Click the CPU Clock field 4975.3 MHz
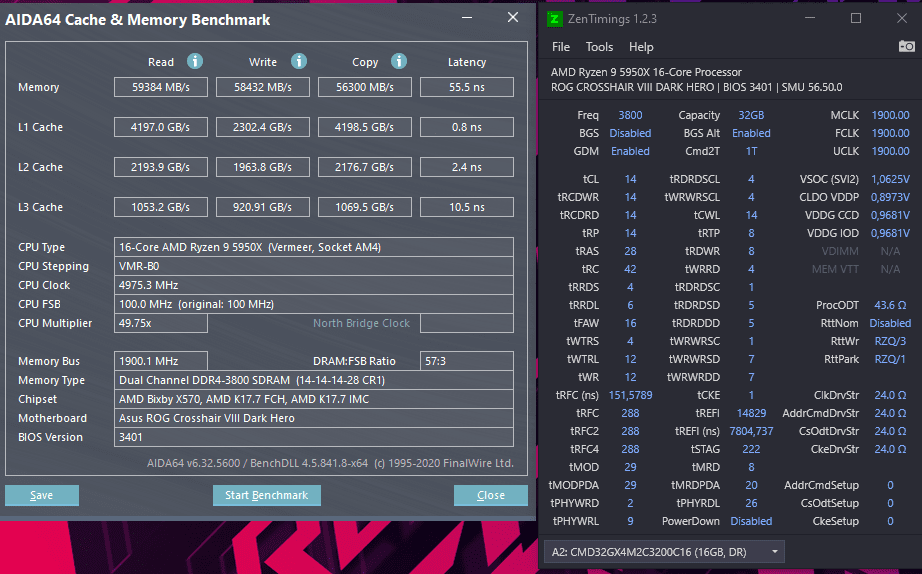 [x=313, y=285]
